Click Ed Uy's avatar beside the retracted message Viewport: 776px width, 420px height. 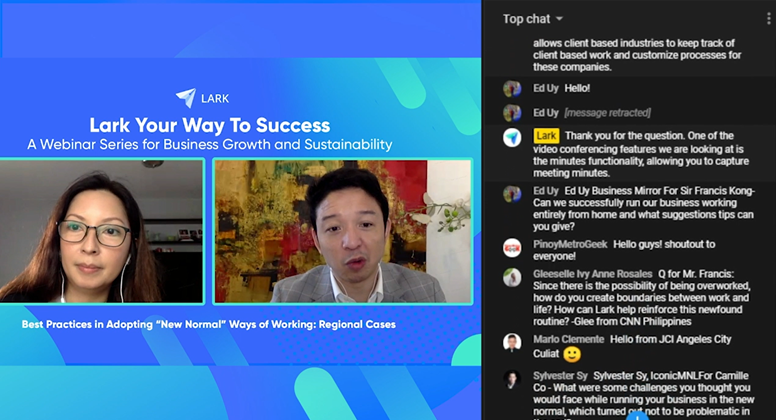(512, 113)
